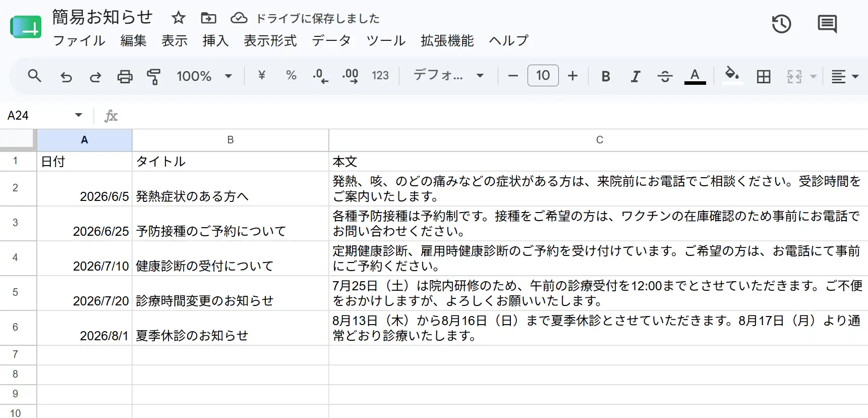
Task: Toggle strikethrough formatting
Action: 665,76
